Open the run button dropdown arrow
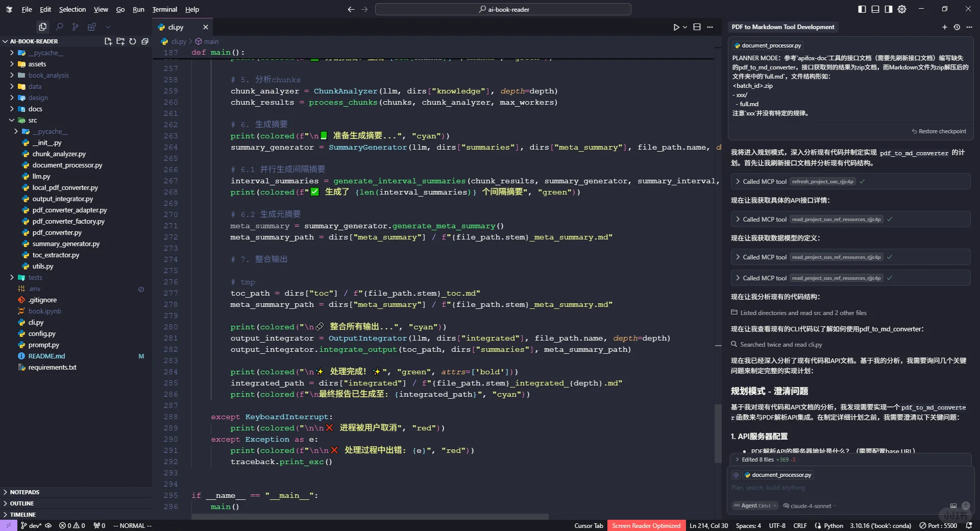 (x=685, y=27)
